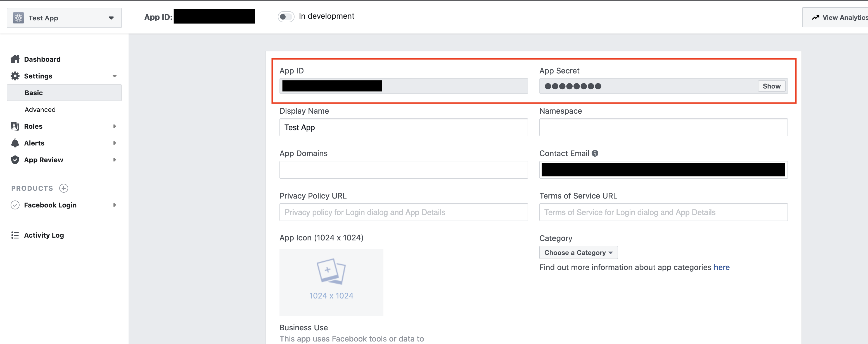Follow the 'here' app categories link

click(722, 267)
